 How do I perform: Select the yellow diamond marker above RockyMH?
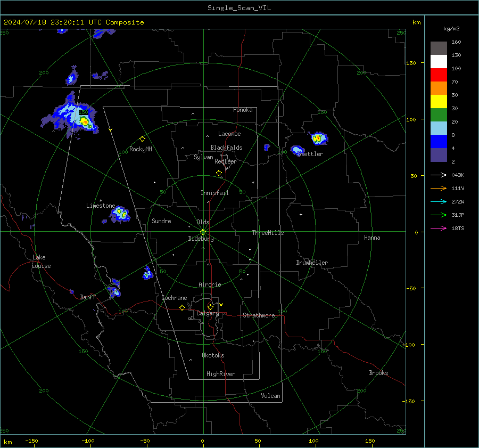(142, 139)
